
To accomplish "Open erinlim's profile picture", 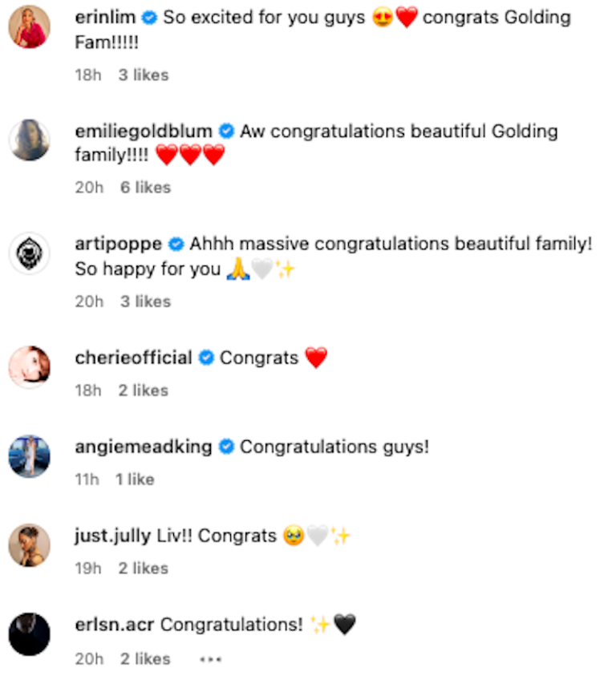I will (x=30, y=26).
